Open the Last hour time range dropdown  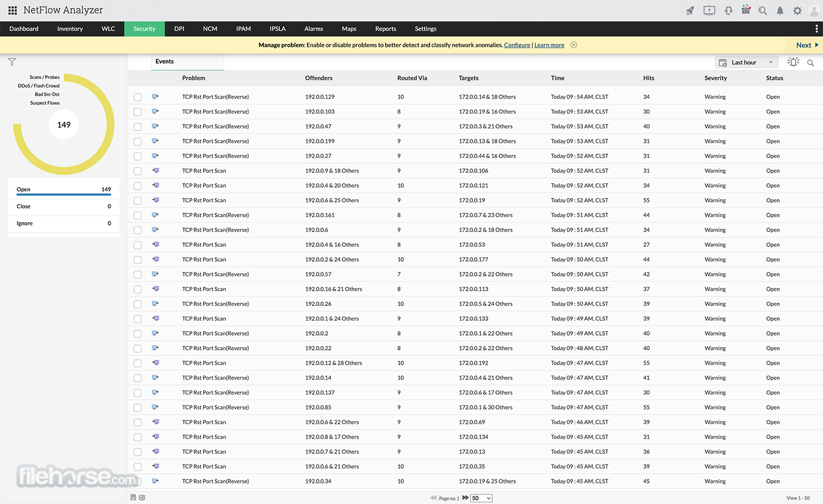[746, 63]
